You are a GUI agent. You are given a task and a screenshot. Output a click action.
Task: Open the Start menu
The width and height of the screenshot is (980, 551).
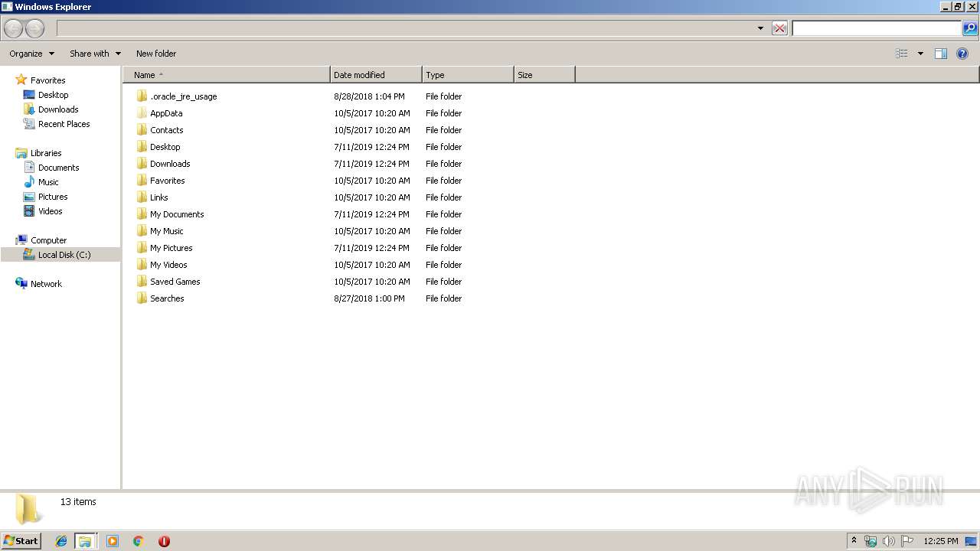(x=21, y=541)
